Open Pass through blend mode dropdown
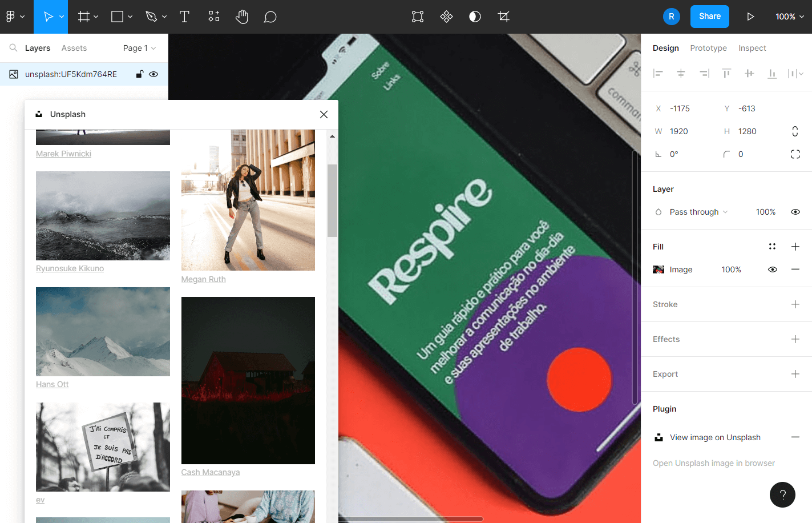Screen dimensions: 812x523 click(698, 212)
